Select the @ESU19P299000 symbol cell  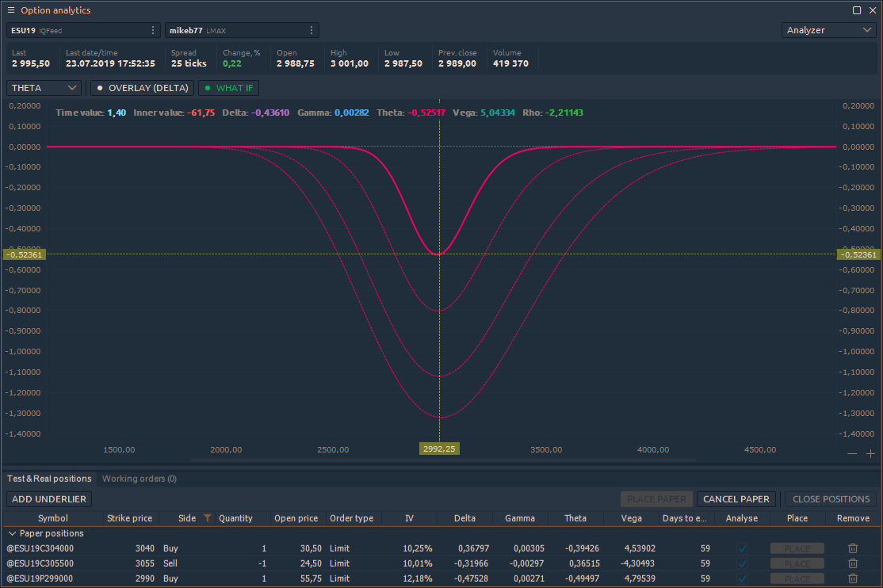(40, 578)
